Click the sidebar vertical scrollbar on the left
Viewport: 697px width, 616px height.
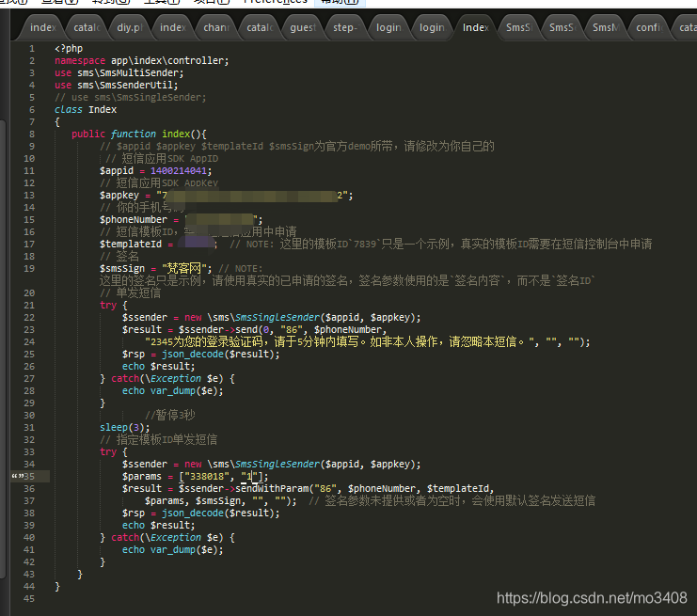3,349
